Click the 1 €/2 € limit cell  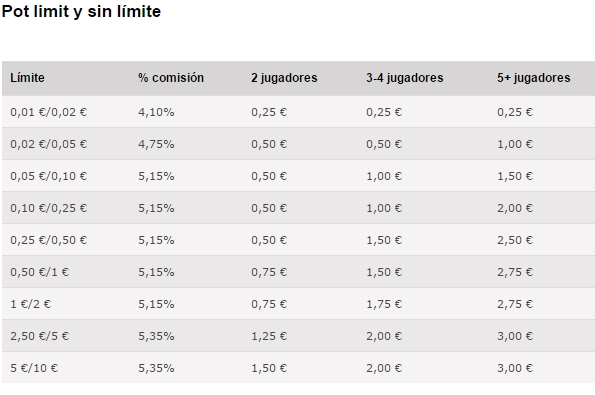click(x=30, y=304)
